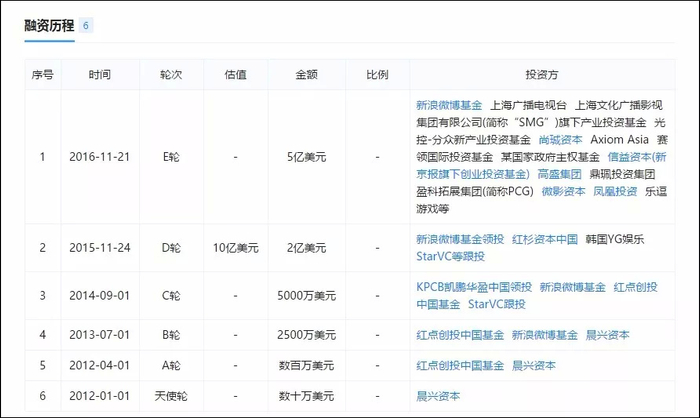
Task: Click the 2500万美元 amount cell
Action: [307, 335]
